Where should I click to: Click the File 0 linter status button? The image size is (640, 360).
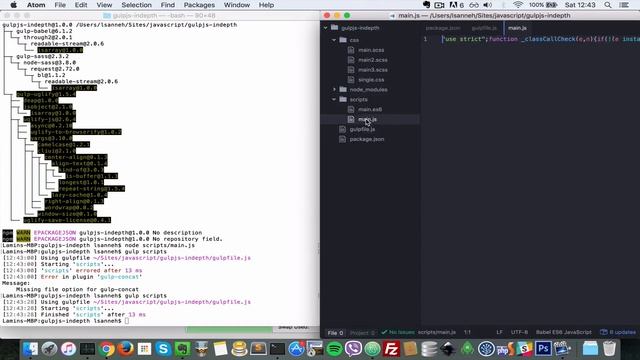click(336, 333)
